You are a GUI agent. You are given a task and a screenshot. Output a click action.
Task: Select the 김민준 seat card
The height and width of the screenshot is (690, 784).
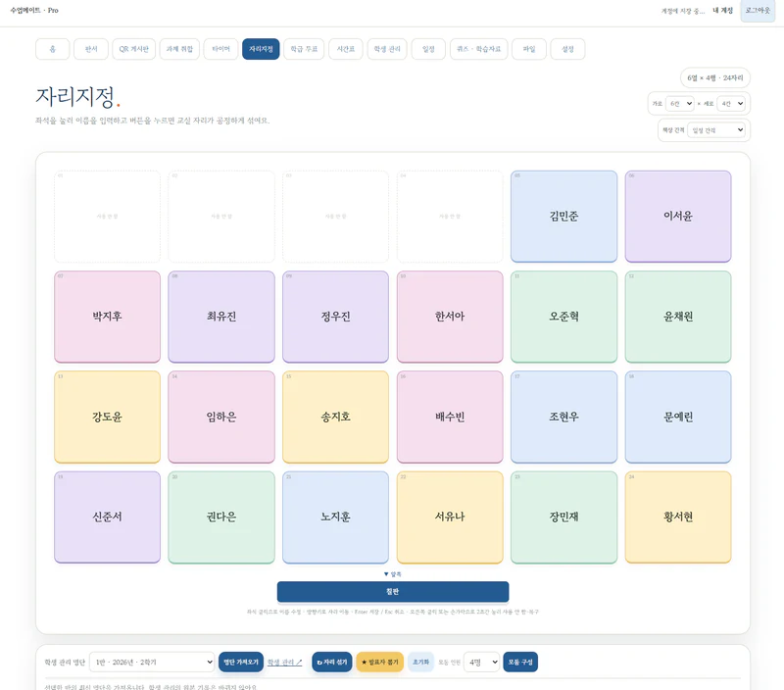pyautogui.click(x=564, y=217)
